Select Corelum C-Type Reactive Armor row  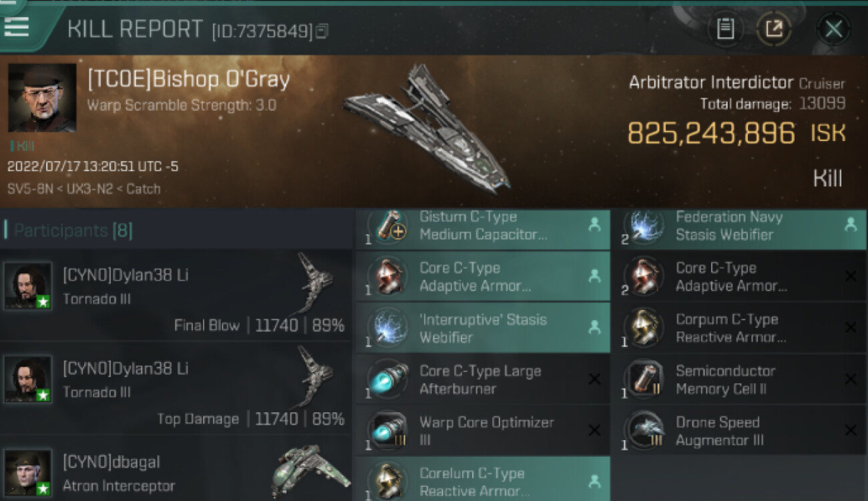(482, 480)
